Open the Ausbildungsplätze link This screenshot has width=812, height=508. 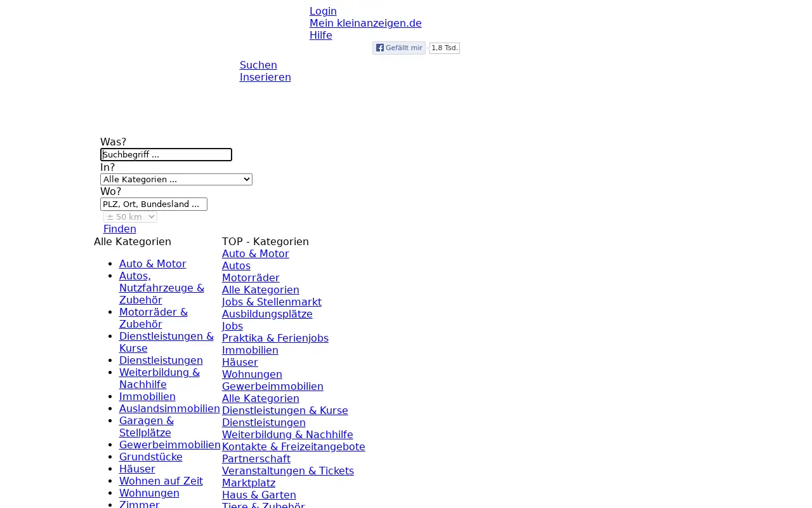(x=267, y=314)
